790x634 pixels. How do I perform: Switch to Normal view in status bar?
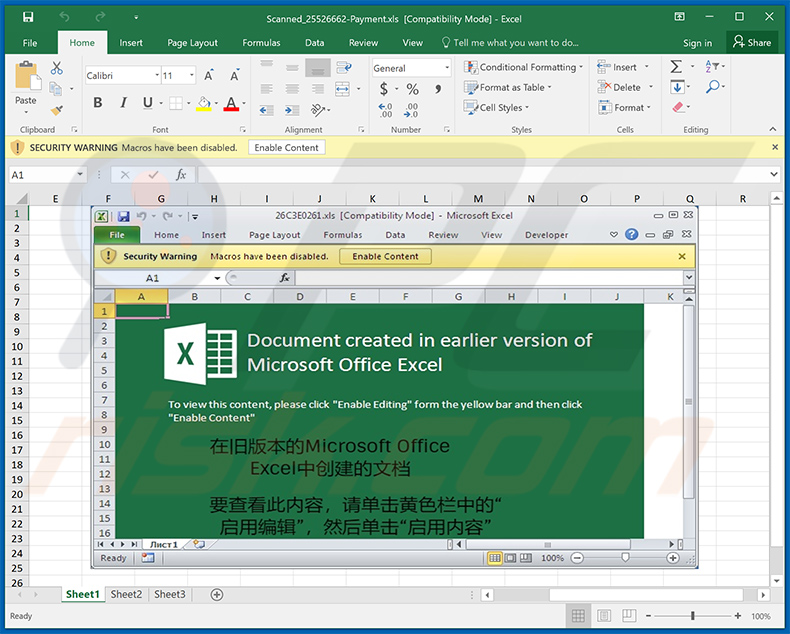(x=578, y=616)
